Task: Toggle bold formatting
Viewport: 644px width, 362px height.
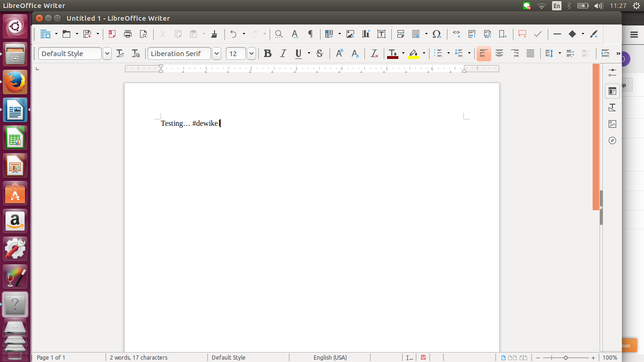Action: pyautogui.click(x=268, y=54)
